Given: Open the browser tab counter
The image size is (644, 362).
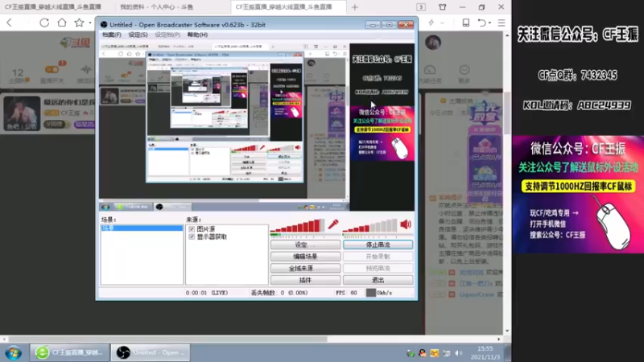Looking at the screenshot, I should pyautogui.click(x=421, y=7).
